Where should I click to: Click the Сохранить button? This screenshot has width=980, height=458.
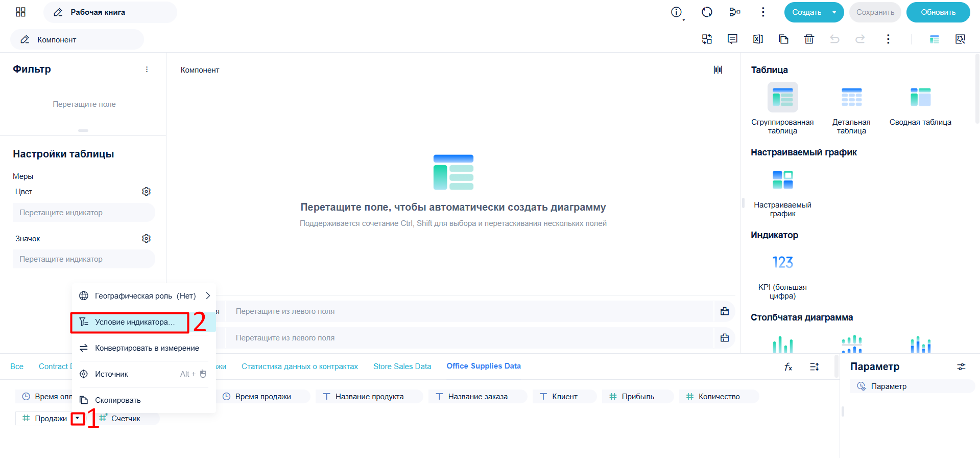click(x=875, y=12)
